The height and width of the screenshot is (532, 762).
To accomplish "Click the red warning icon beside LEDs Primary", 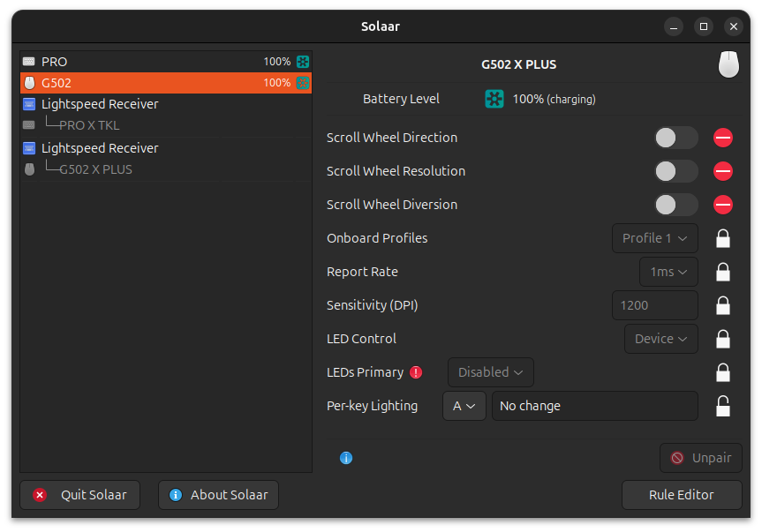I will click(416, 372).
